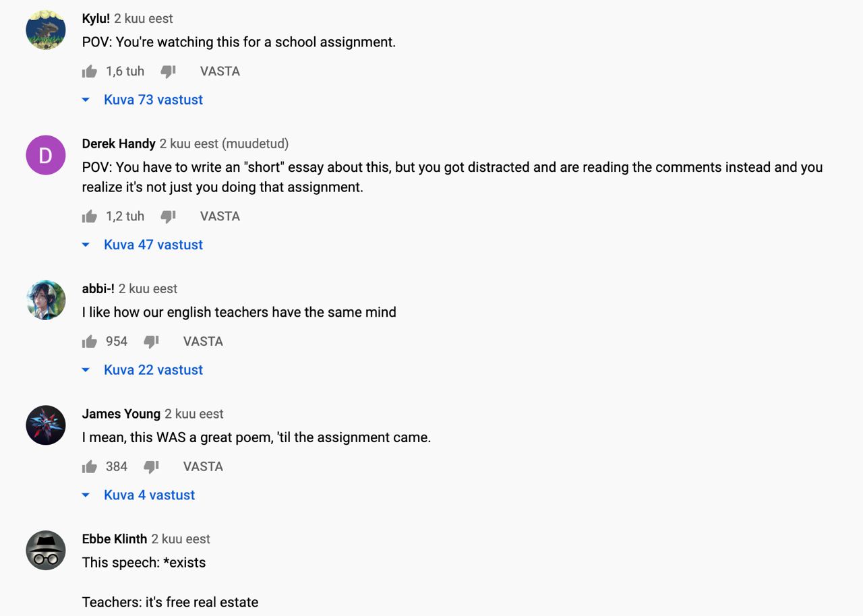The image size is (863, 616).
Task: Expand Kuva 22 vastust under abbi-!
Action: [152, 370]
